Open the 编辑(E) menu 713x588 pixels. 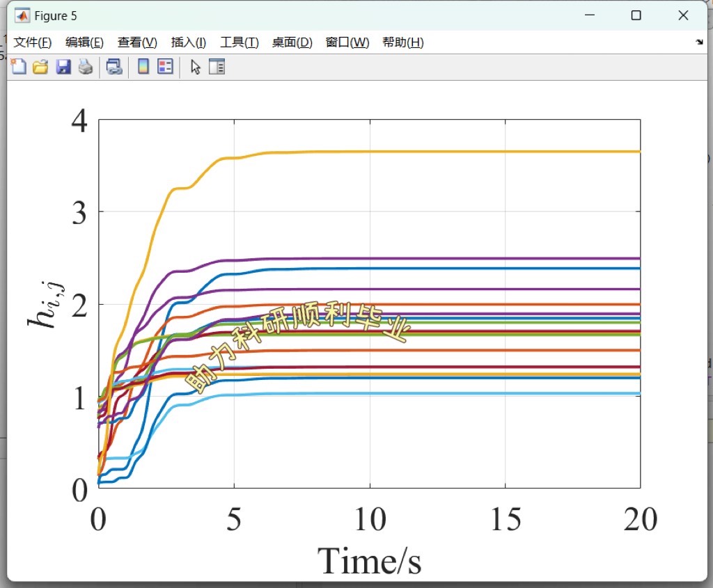click(84, 42)
